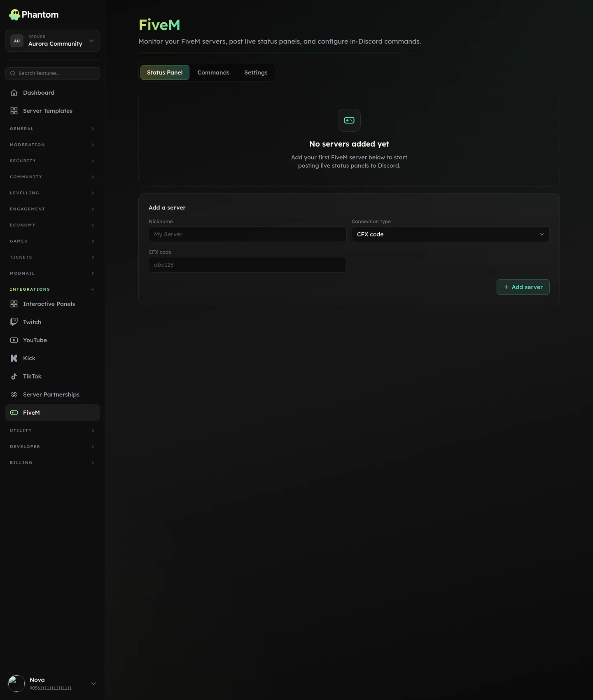Select the Status Panel tab
Image resolution: width=593 pixels, height=700 pixels.
[165, 72]
